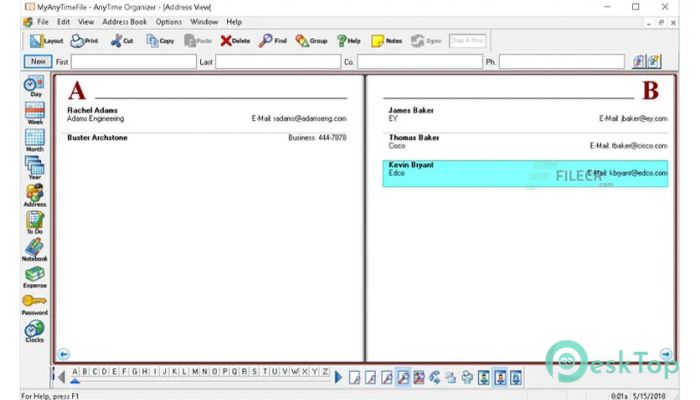Go to the previous page with the left arrow

pos(63,354)
